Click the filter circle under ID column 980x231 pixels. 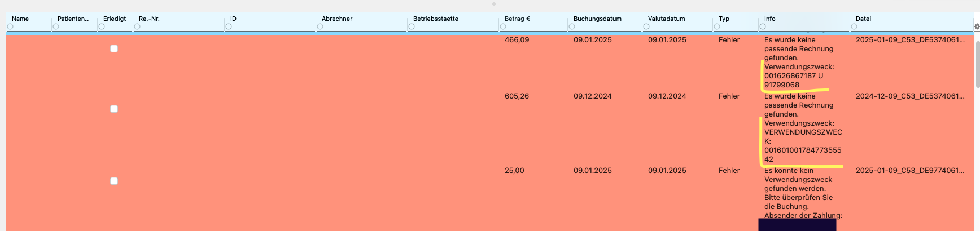coord(229,26)
